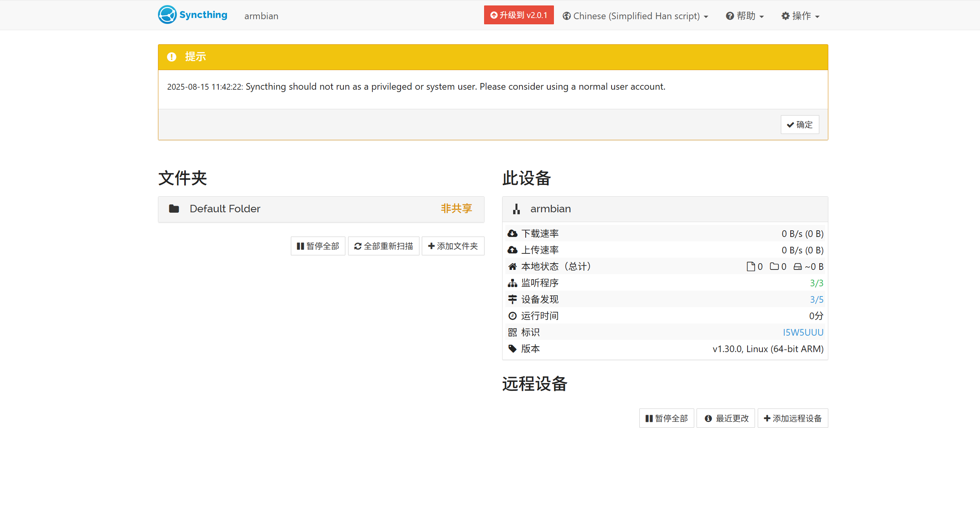The height and width of the screenshot is (517, 980).
Task: Click 添加文件夹 add folder button
Action: point(453,246)
